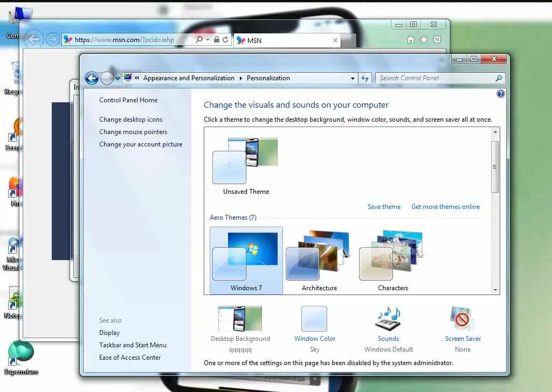Open address bar history dropdown

353,79
